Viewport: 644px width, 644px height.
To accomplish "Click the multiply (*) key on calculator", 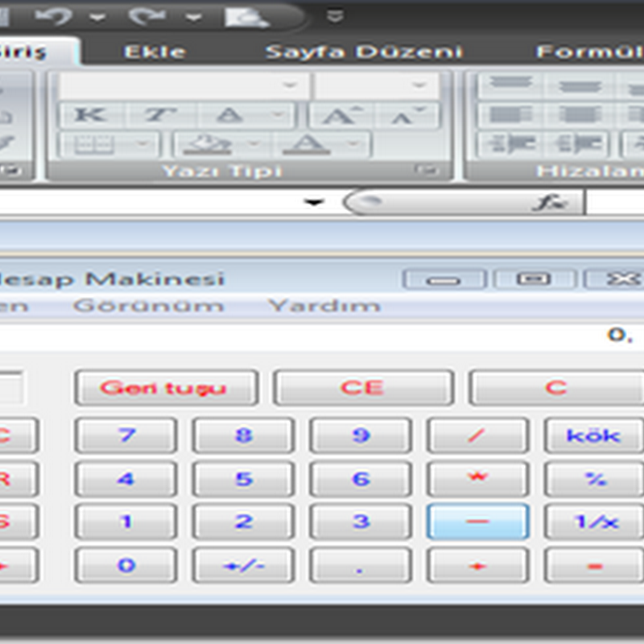I will (x=477, y=479).
